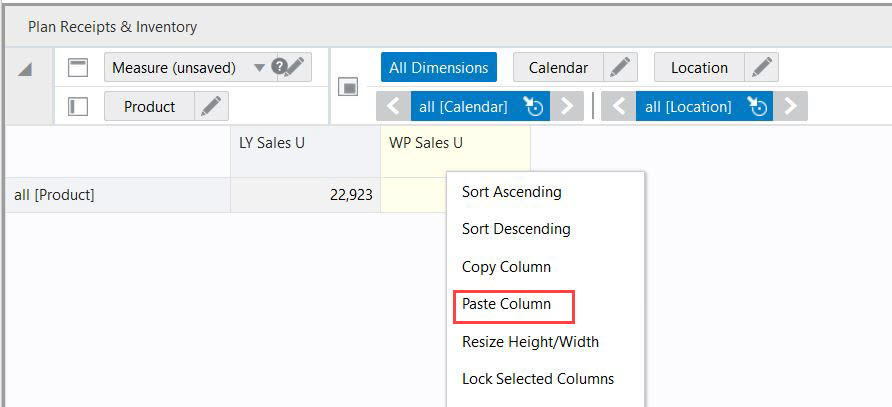Click the page-axis icon left of All Dimensions

[x=349, y=87]
